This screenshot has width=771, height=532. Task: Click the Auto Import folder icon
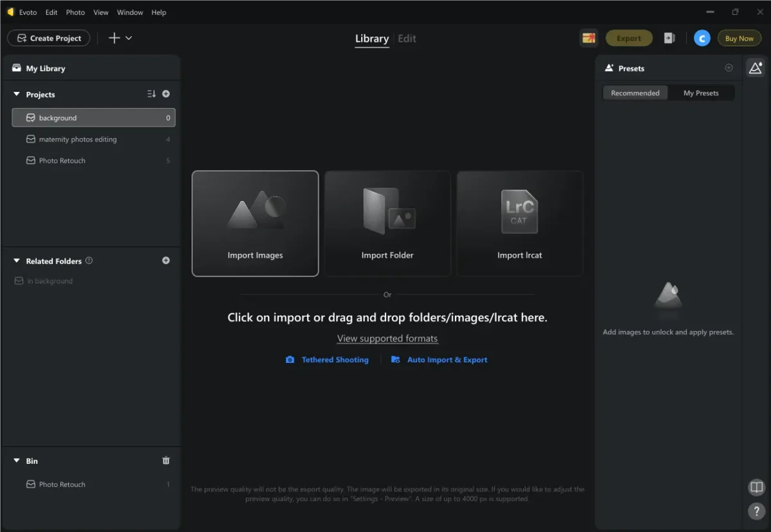click(396, 360)
